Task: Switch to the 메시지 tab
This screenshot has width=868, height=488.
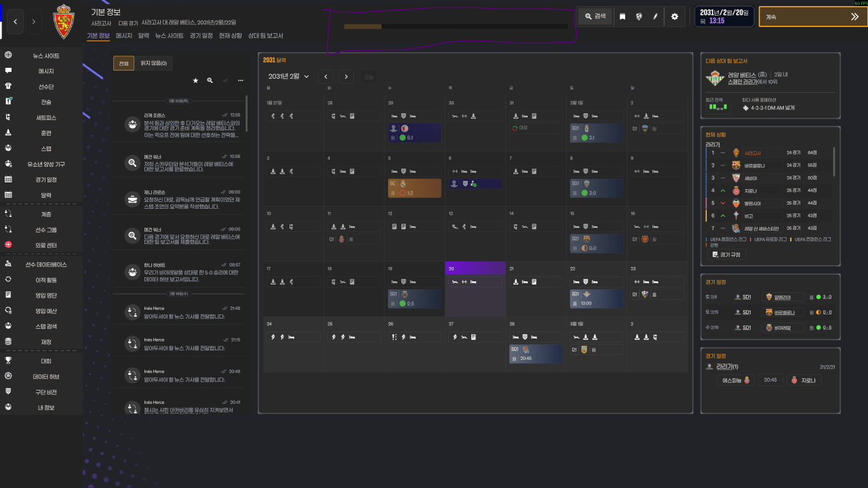Action: (x=124, y=35)
